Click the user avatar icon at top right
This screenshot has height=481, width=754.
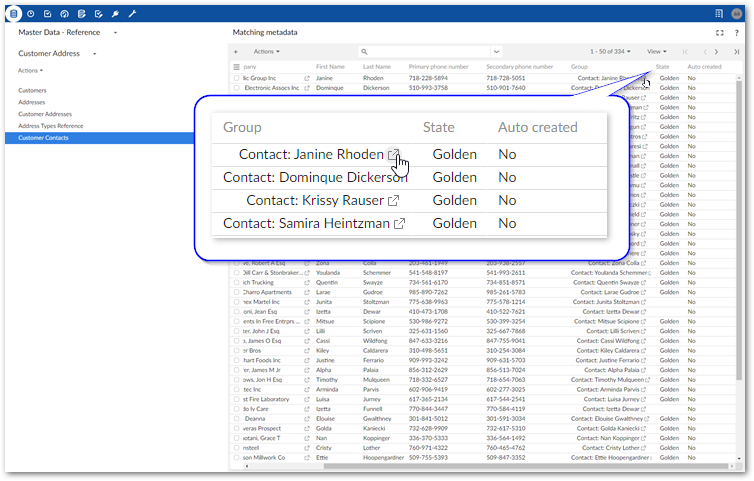tap(736, 14)
